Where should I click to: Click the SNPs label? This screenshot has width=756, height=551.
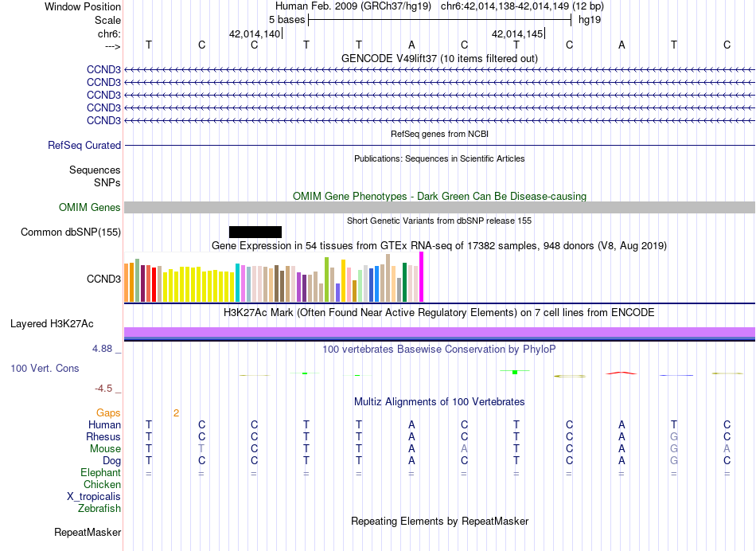click(107, 183)
